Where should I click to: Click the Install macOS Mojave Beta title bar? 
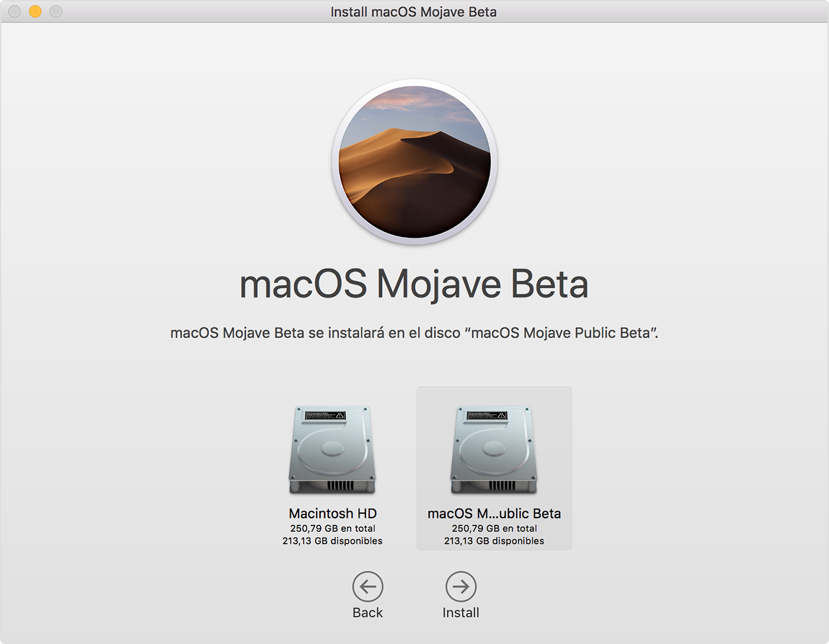tap(414, 11)
